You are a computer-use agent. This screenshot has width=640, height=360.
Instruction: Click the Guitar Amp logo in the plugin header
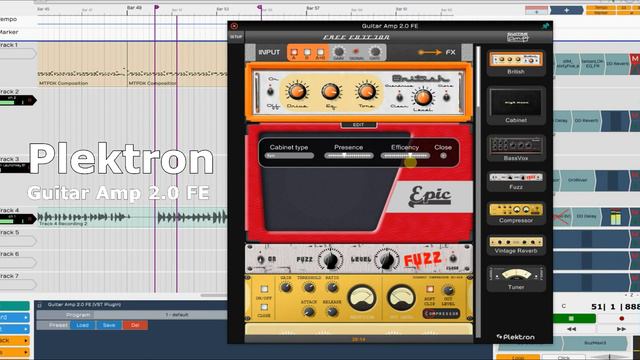coord(517,37)
